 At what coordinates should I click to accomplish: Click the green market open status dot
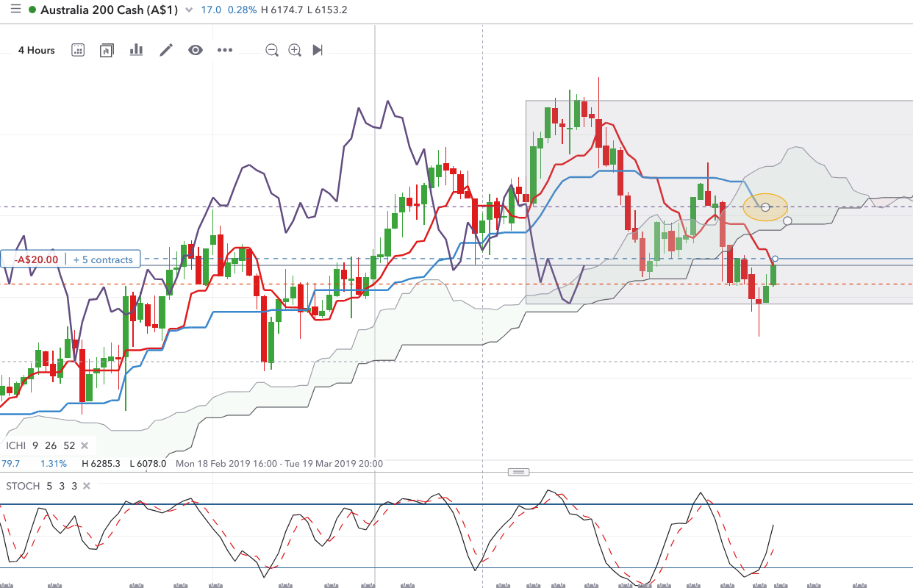point(32,10)
